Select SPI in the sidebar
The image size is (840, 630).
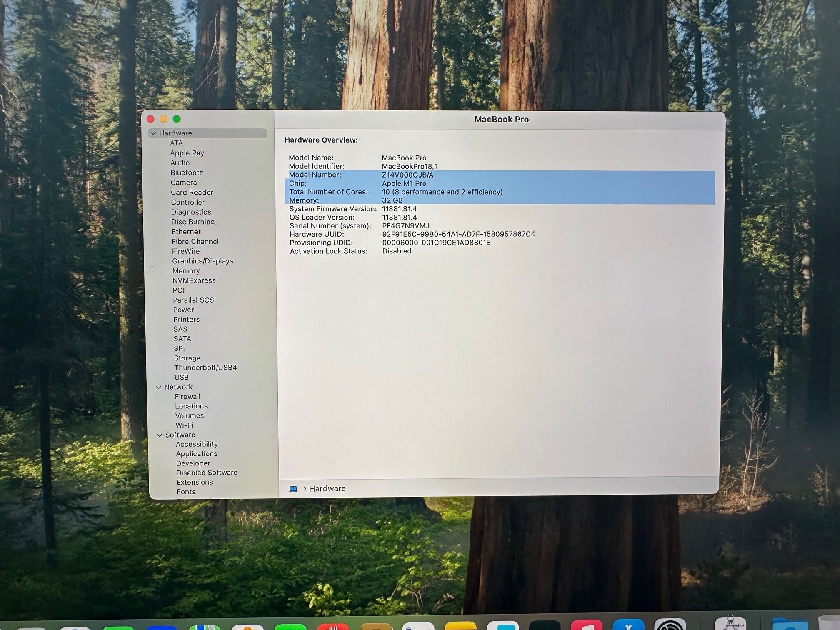(x=180, y=349)
